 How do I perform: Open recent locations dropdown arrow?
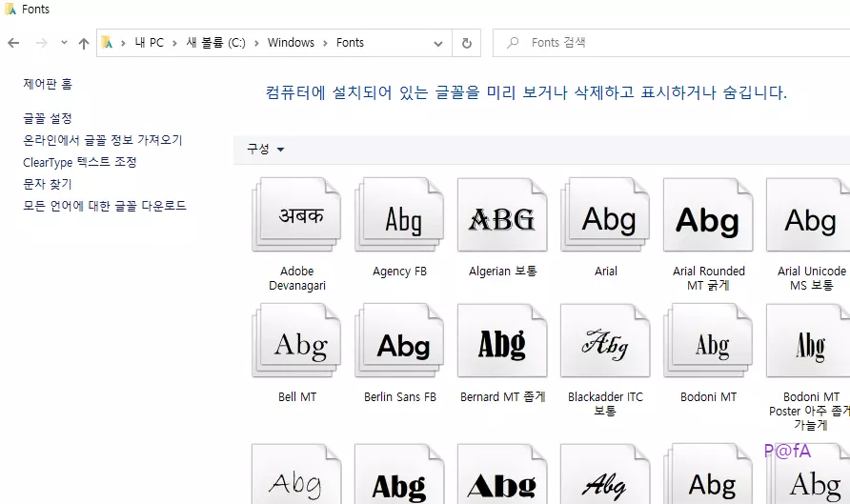(64, 42)
